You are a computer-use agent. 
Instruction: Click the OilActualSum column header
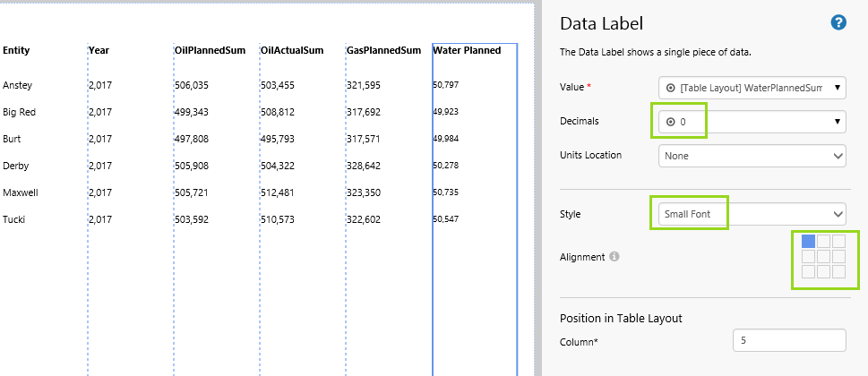[x=292, y=51]
